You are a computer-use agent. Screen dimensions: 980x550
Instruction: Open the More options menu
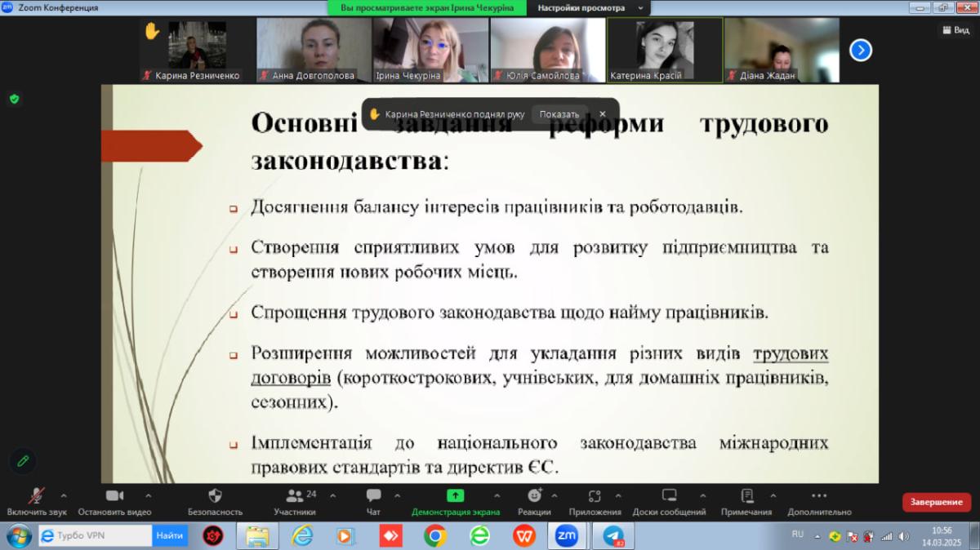click(x=819, y=496)
